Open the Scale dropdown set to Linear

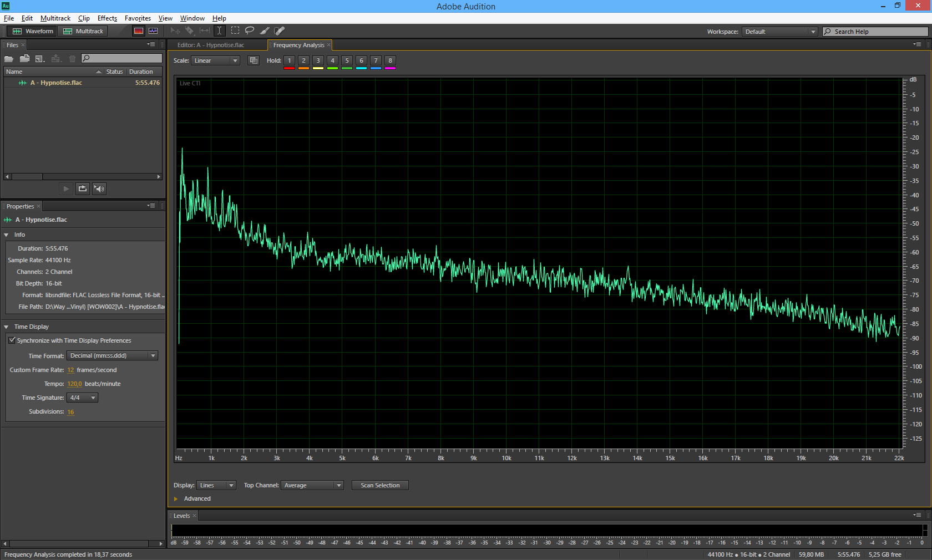coord(215,60)
